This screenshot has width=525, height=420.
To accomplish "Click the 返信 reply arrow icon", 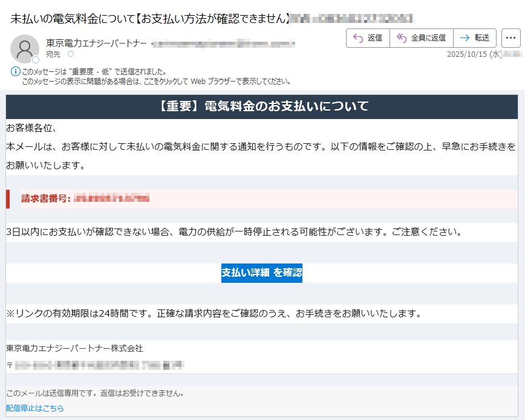I will coord(358,37).
